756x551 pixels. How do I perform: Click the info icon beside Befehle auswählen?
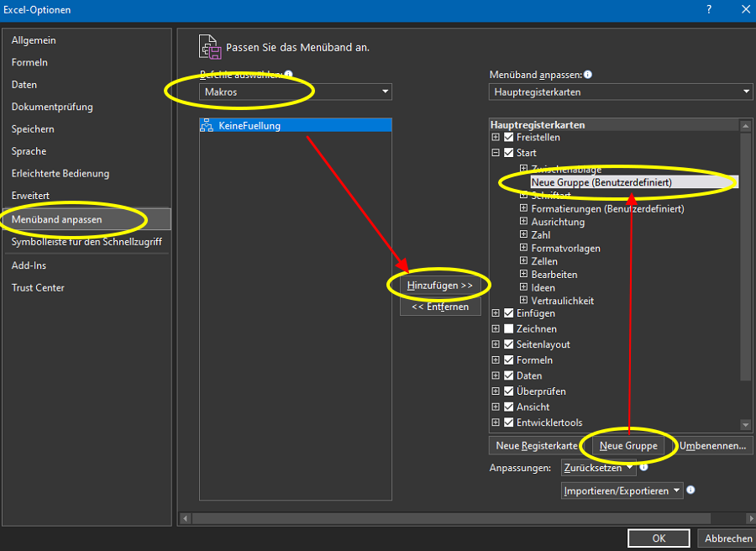[288, 74]
